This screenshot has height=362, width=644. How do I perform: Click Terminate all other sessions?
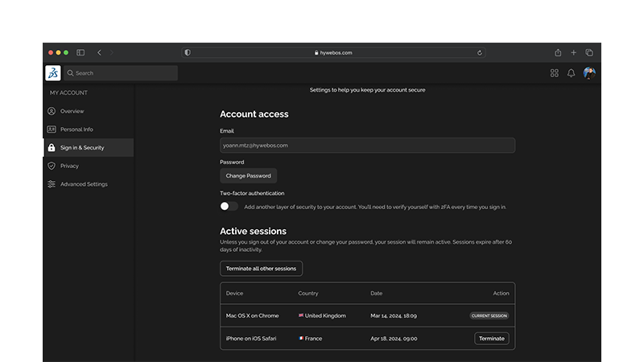pos(261,268)
